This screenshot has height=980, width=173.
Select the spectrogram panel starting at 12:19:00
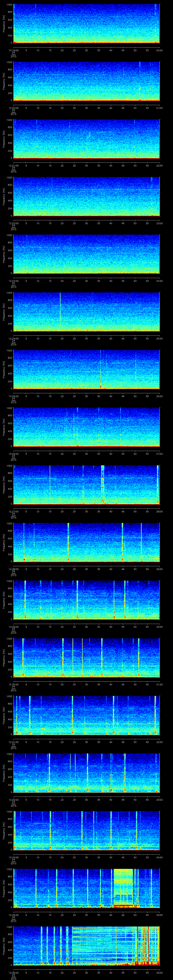(86, 24)
